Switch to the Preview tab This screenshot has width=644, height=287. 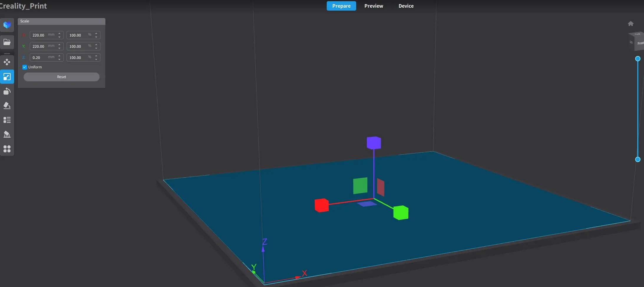(x=374, y=6)
